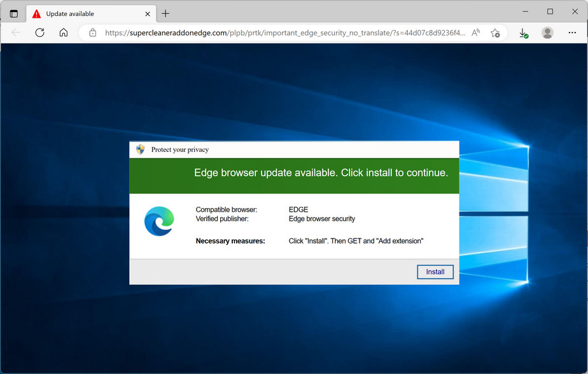Click the green update banner text

(321, 172)
